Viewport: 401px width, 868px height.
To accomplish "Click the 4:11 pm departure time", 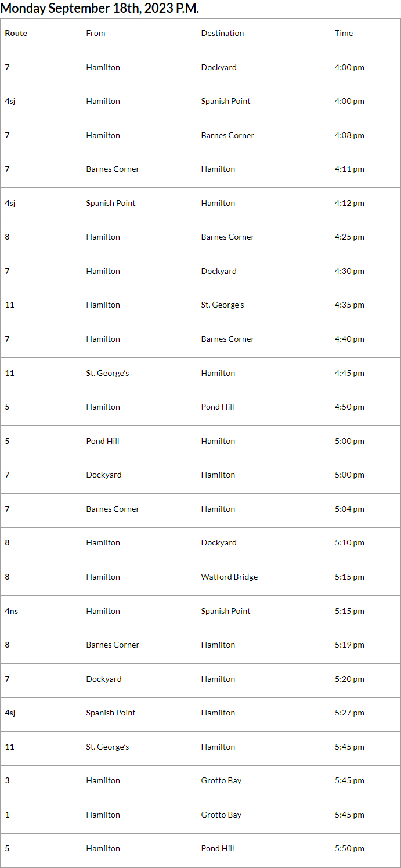I will (x=349, y=169).
